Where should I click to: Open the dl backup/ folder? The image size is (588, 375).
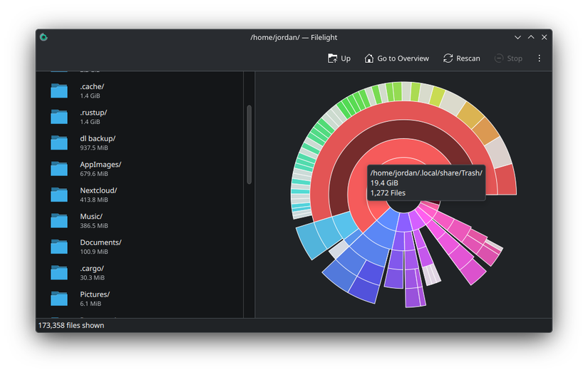(x=97, y=138)
